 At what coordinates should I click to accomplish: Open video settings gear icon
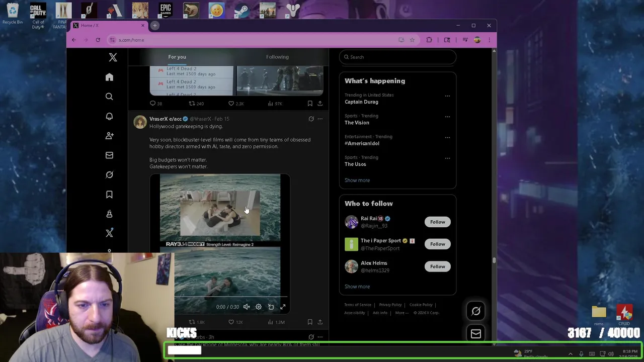coord(259,307)
